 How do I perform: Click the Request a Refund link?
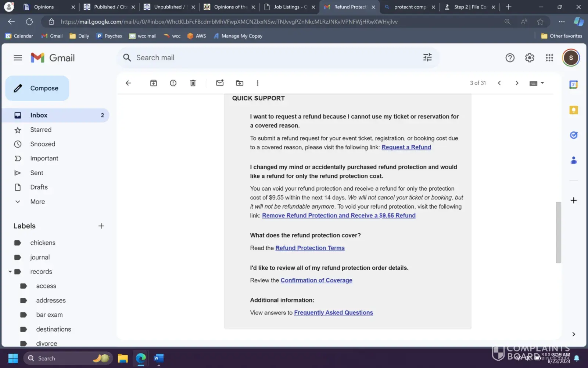tap(406, 147)
